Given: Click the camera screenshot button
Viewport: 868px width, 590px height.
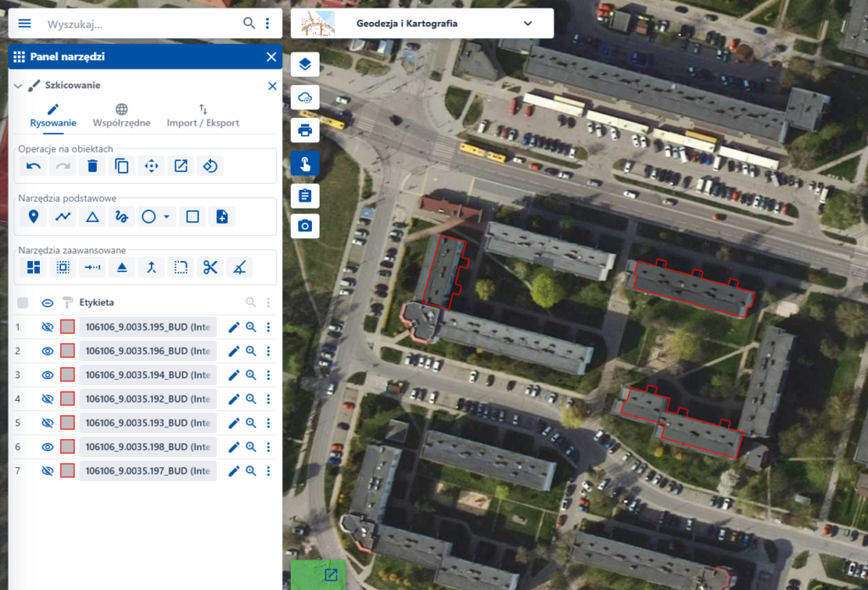Looking at the screenshot, I should click(305, 225).
